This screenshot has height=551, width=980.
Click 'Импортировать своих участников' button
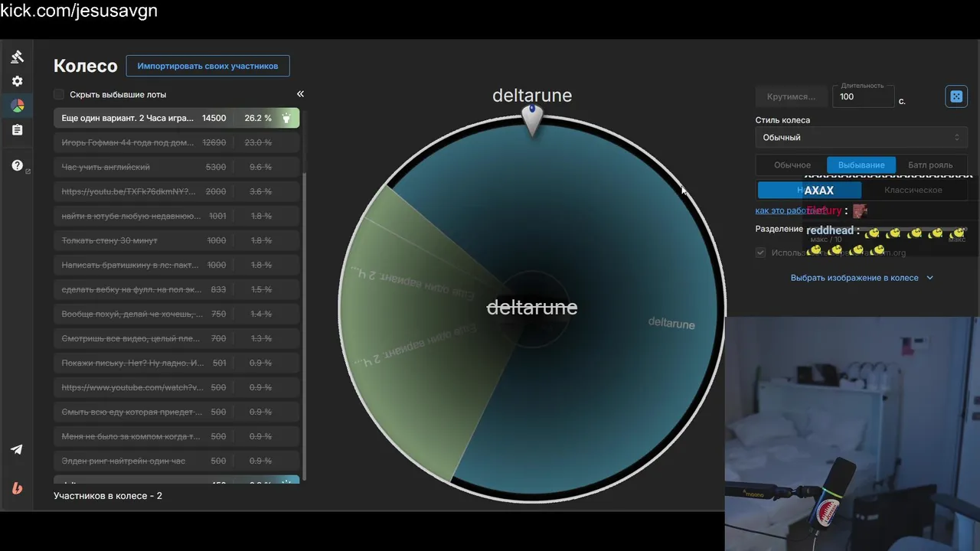207,66
